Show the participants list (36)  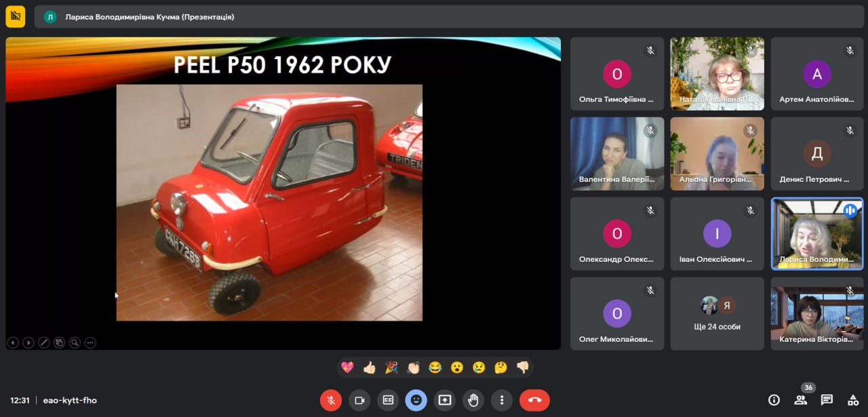click(800, 400)
